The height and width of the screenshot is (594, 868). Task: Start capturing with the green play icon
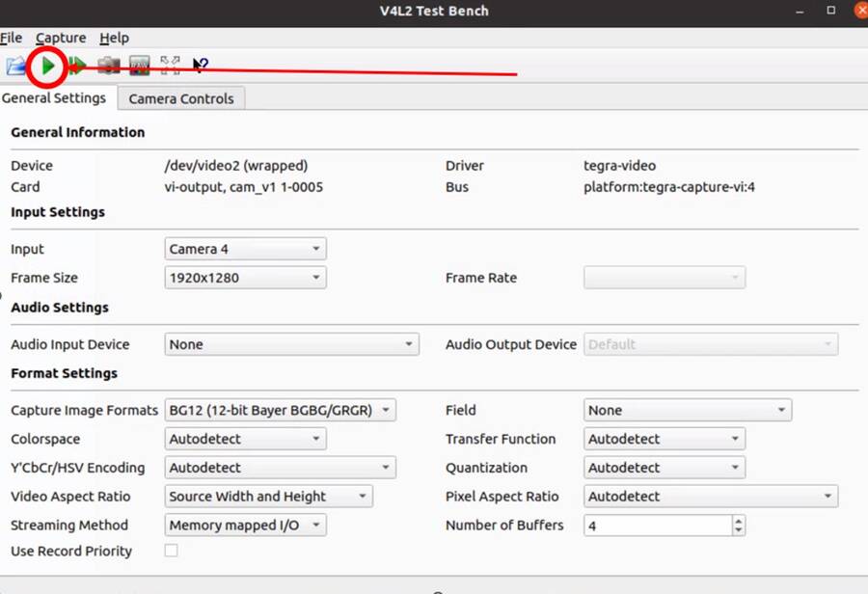46,65
